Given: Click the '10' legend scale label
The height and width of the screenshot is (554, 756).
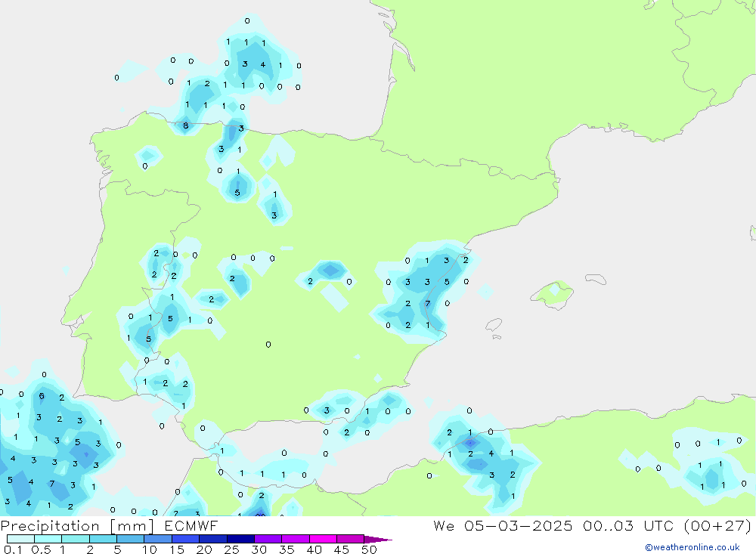Looking at the screenshot, I should click(x=150, y=549).
